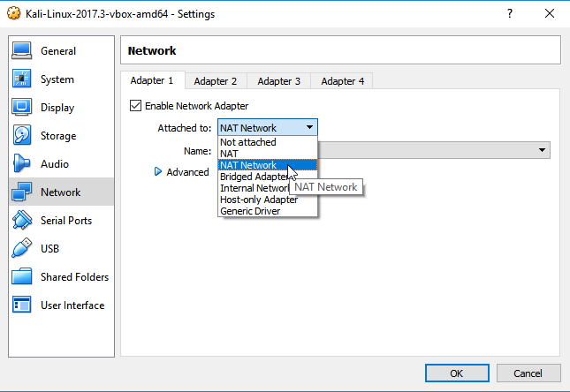
Task: Choose Host-only Adapter from list
Action: tap(258, 200)
